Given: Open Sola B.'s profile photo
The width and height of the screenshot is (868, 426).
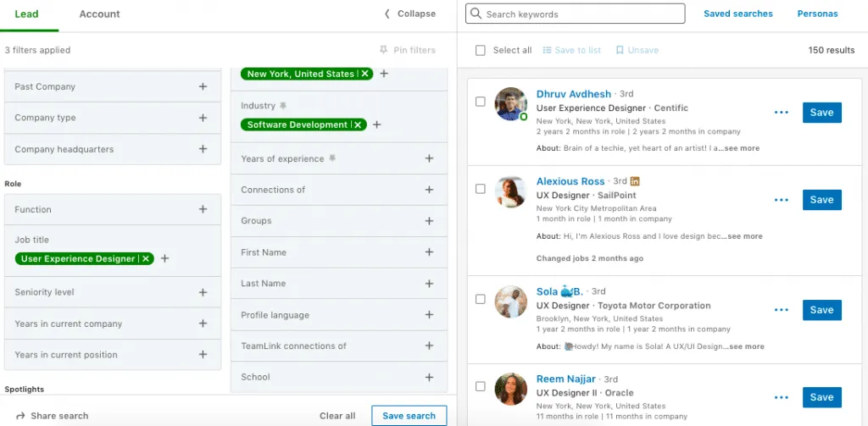Looking at the screenshot, I should (x=510, y=302).
